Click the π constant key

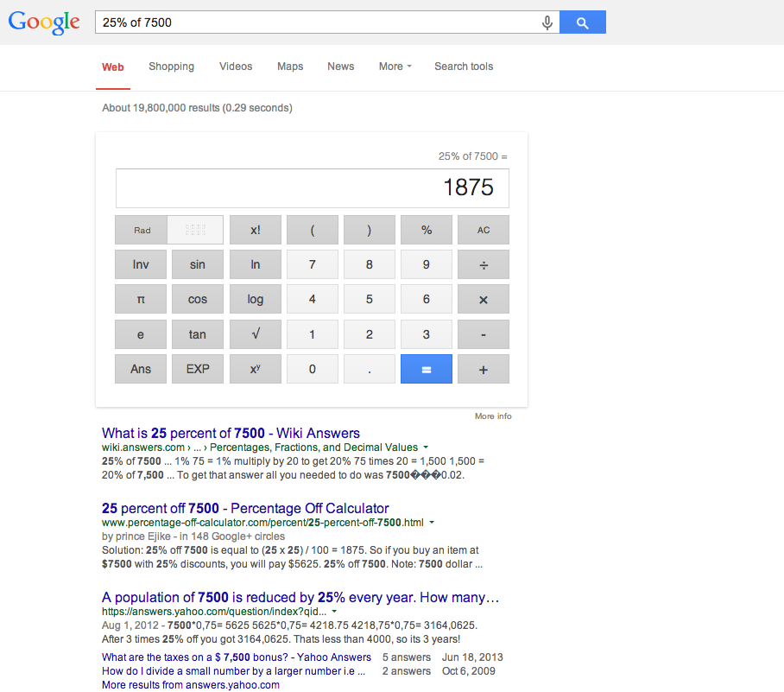141,299
